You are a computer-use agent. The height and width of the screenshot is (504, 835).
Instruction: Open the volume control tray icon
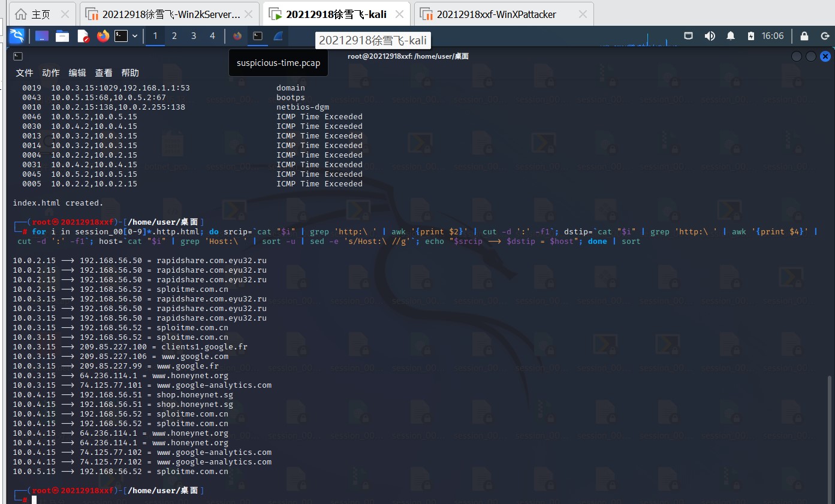point(710,36)
